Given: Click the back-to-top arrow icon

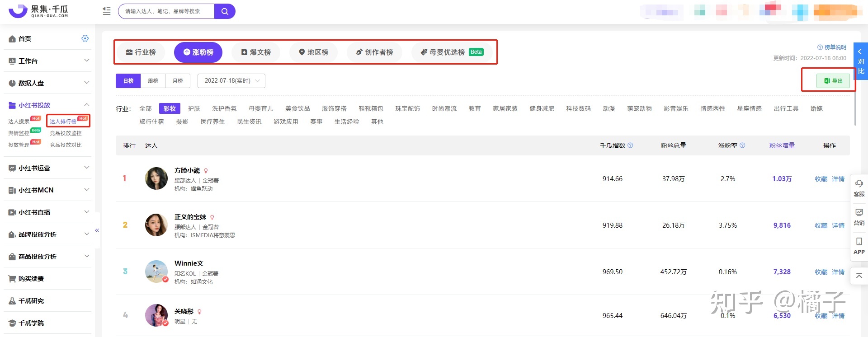Looking at the screenshot, I should click(859, 276).
